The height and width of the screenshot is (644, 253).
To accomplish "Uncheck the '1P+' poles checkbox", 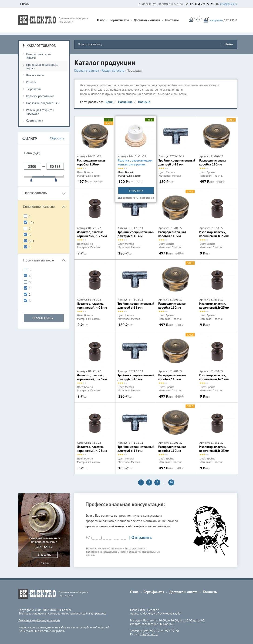I will [26, 222].
